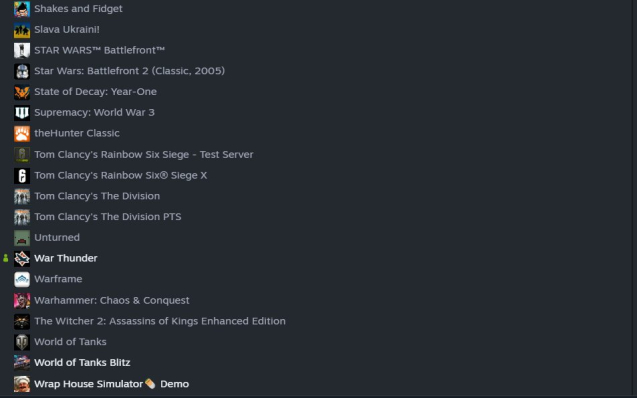637x398 pixels.
Task: Select Warhammer: Chaos & Conquest
Action: click(112, 301)
